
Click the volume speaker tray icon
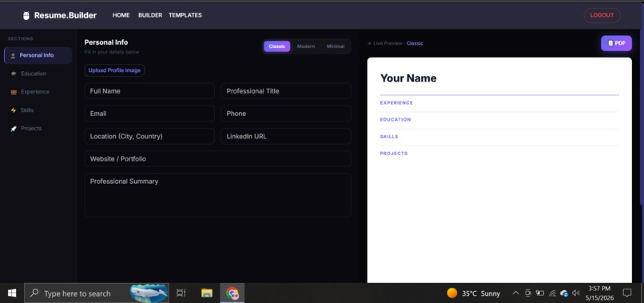click(x=576, y=293)
